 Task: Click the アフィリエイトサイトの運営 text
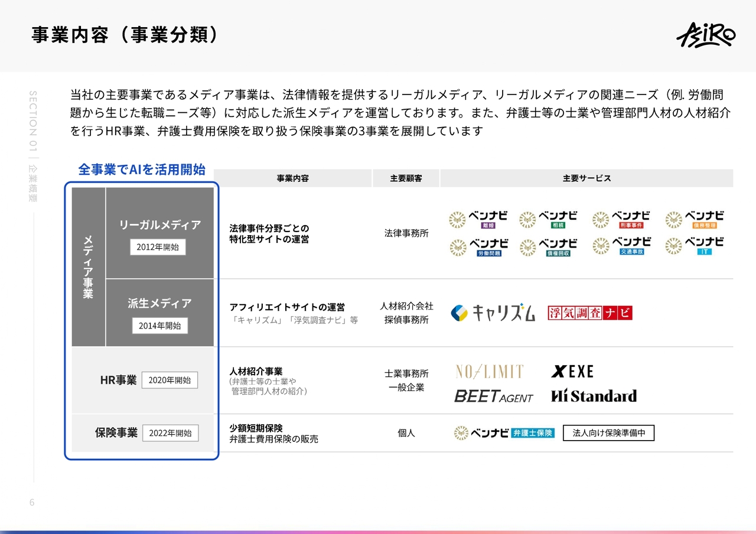(287, 307)
